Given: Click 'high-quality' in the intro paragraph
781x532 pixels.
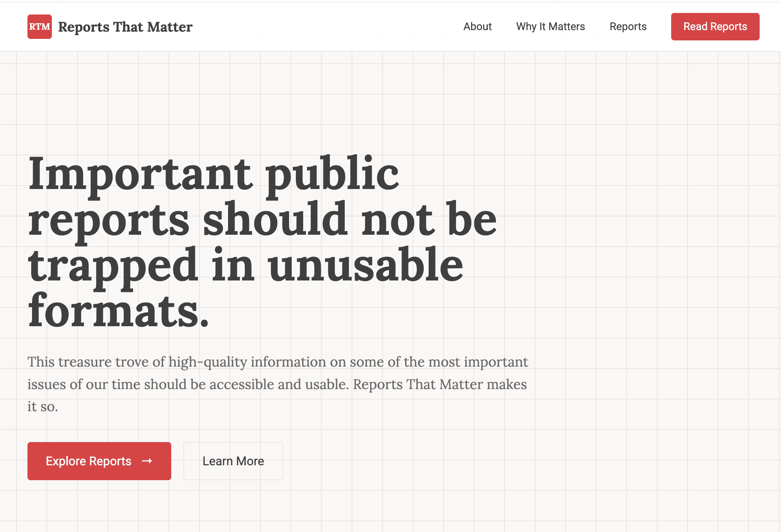Looking at the screenshot, I should pyautogui.click(x=208, y=362).
